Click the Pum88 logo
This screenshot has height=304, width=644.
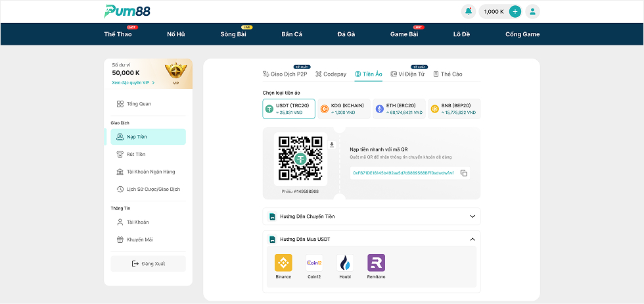(127, 11)
